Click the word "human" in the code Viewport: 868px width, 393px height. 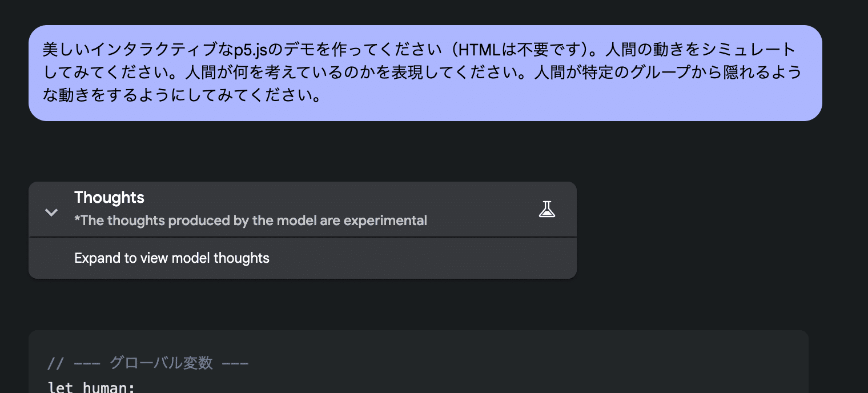pyautogui.click(x=107, y=388)
